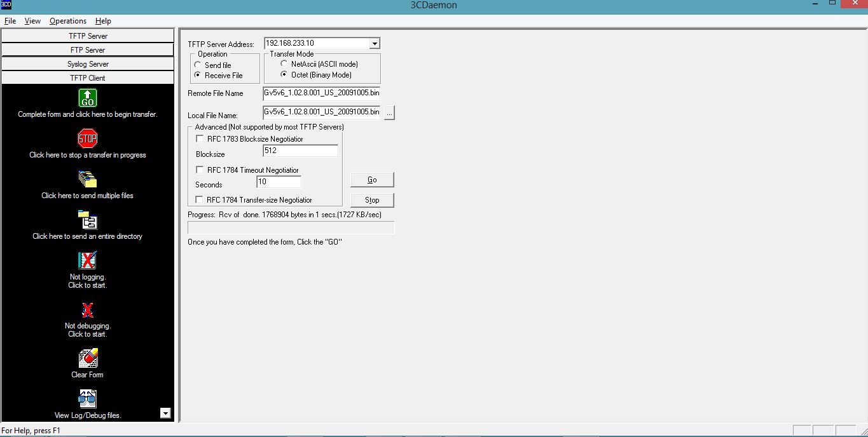Select the Send file radio button

tap(198, 65)
